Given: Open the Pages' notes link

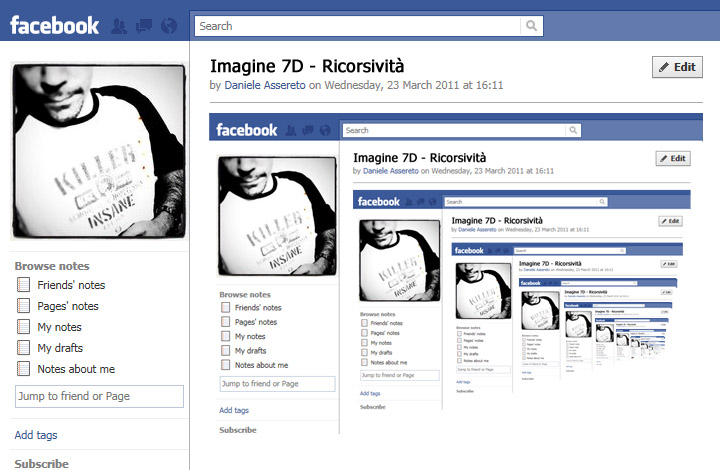Looking at the screenshot, I should [68, 306].
